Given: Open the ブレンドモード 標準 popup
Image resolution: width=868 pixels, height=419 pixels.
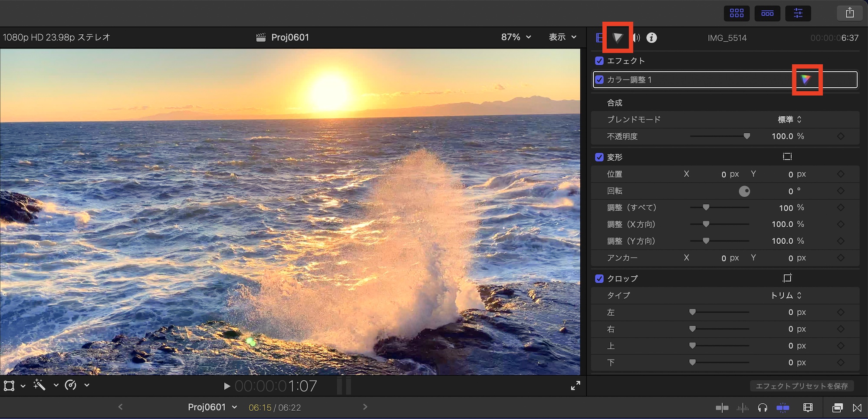Looking at the screenshot, I should 789,119.
